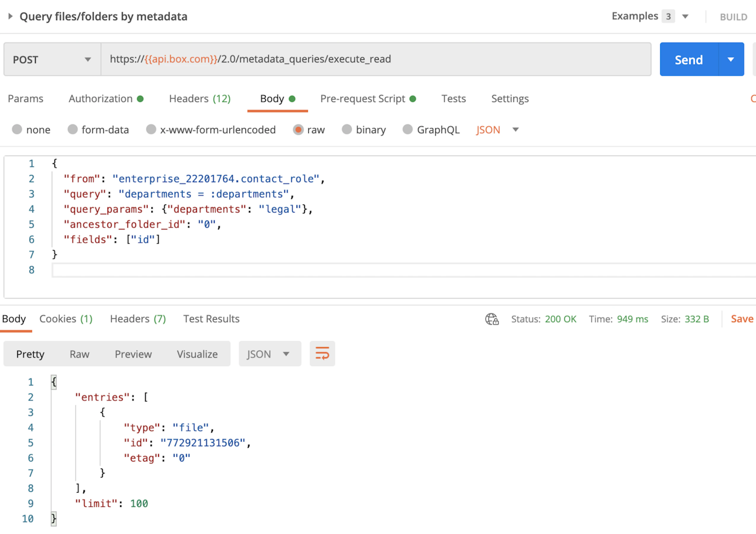Viewport: 756px width, 534px height.
Task: Open the POST method dropdown
Action: (x=52, y=60)
